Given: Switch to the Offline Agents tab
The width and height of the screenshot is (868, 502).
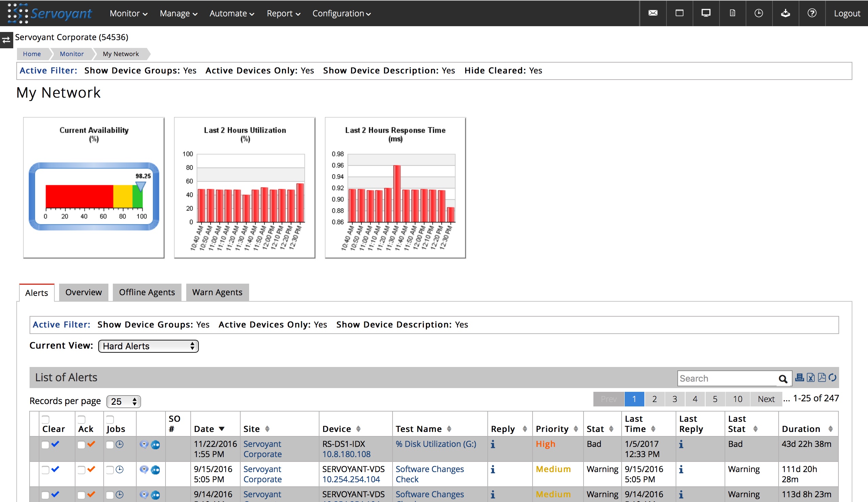Looking at the screenshot, I should (x=147, y=292).
